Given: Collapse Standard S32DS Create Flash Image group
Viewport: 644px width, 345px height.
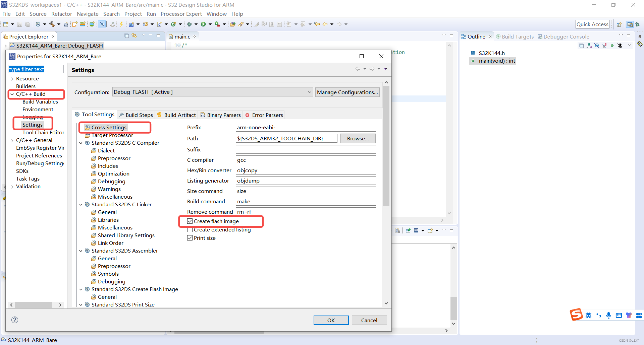Looking at the screenshot, I should [81, 289].
